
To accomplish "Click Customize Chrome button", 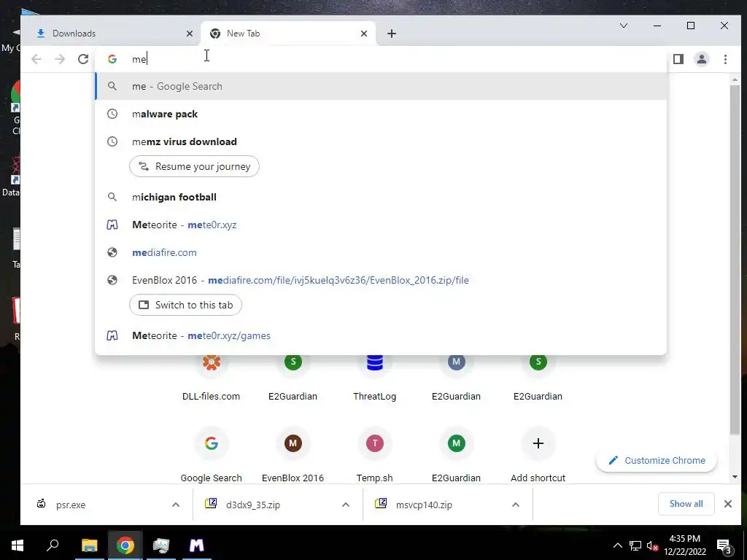I will tap(657, 461).
